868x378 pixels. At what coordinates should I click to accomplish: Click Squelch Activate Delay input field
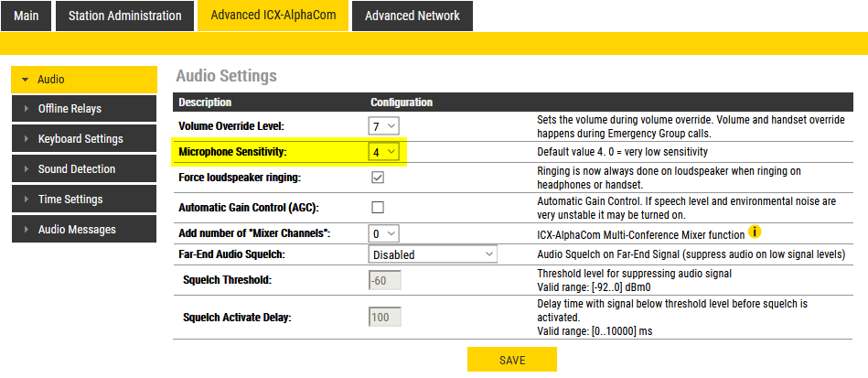[385, 318]
